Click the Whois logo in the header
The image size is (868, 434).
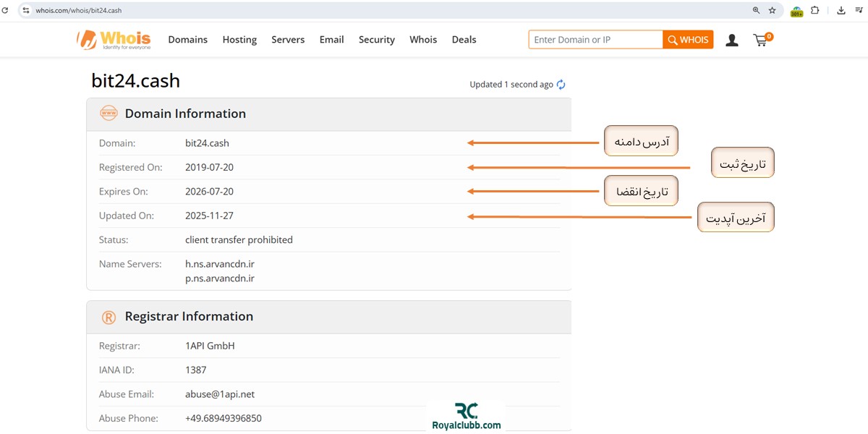[x=114, y=40]
